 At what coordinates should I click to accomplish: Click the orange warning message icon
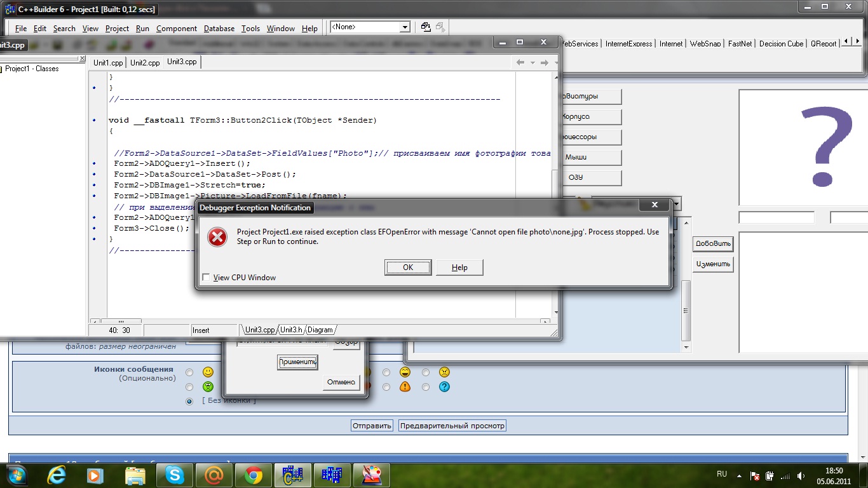click(405, 386)
